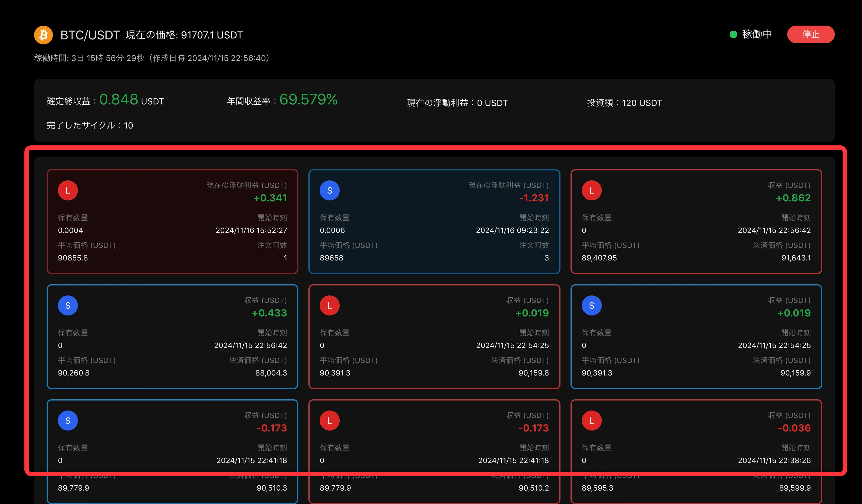The height and width of the screenshot is (504, 862).
Task: Click the 現在の浮動利益：0 USDT summary
Action: pos(457,103)
